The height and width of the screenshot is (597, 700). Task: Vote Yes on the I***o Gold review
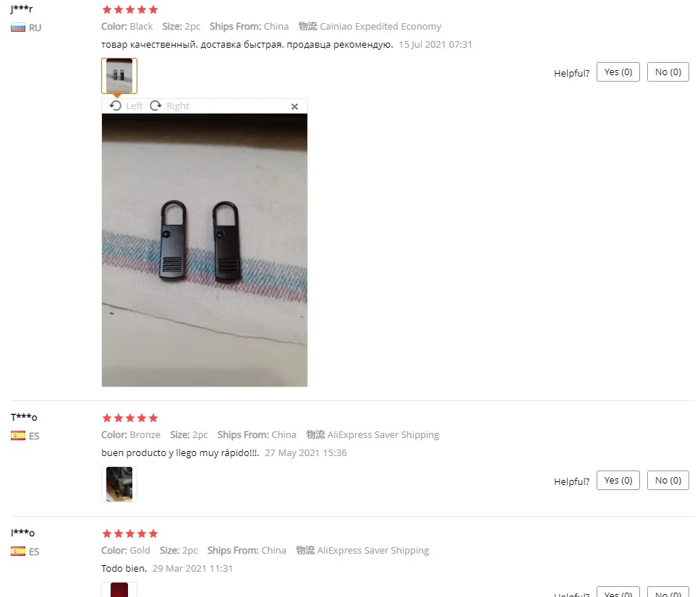[618, 592]
